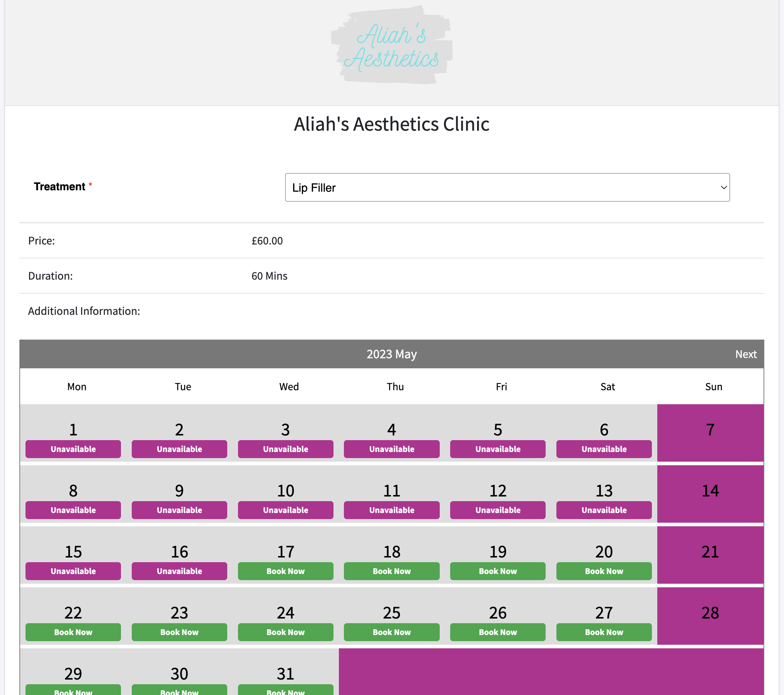The height and width of the screenshot is (695, 784).
Task: Click the 2023 May calendar header
Action: pyautogui.click(x=392, y=354)
